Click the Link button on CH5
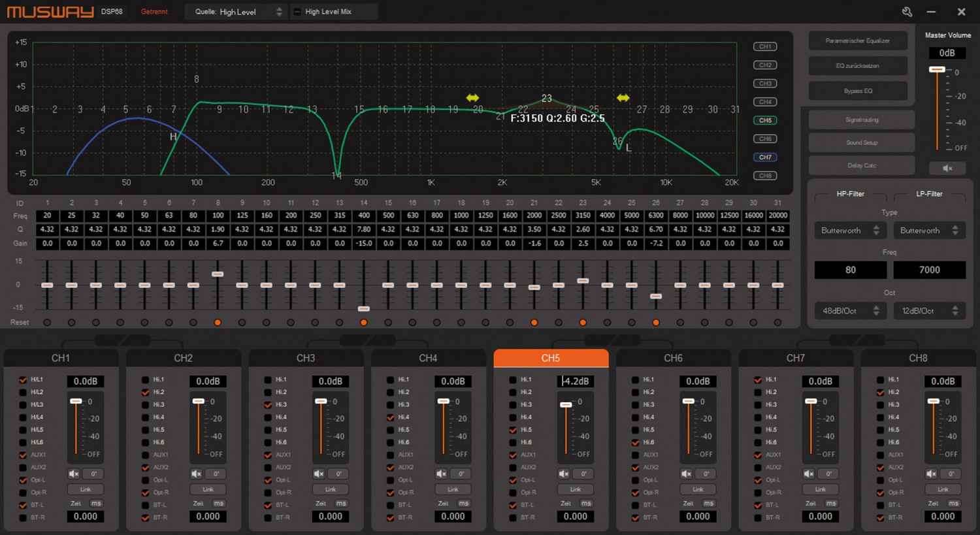Screen dimensions: 980x535 click(576, 489)
